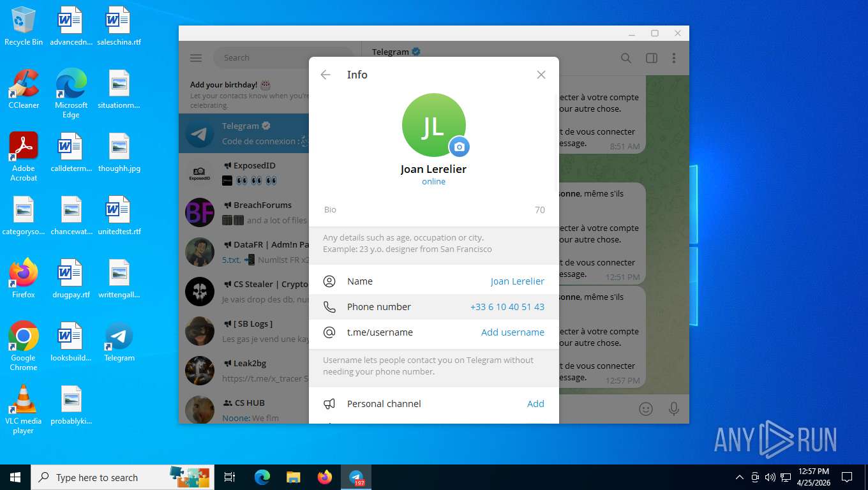Select the drugpay.rtf desktop file
This screenshot has width=868, height=490.
click(x=71, y=279)
